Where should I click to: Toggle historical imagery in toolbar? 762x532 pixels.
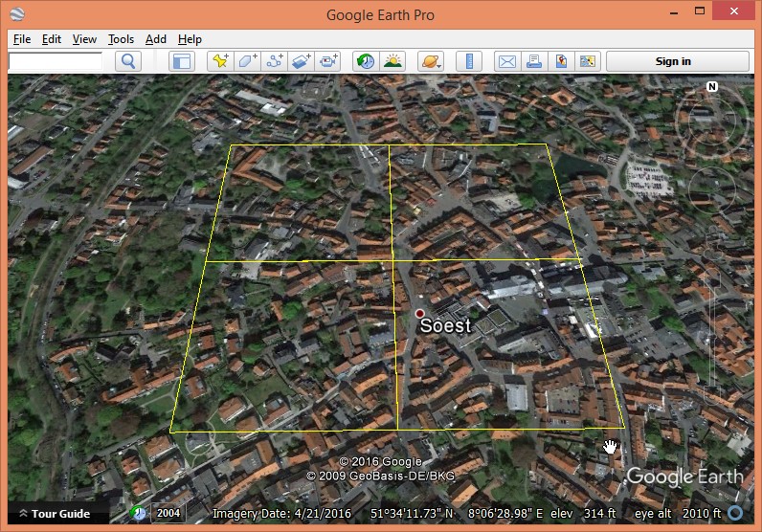click(x=365, y=61)
